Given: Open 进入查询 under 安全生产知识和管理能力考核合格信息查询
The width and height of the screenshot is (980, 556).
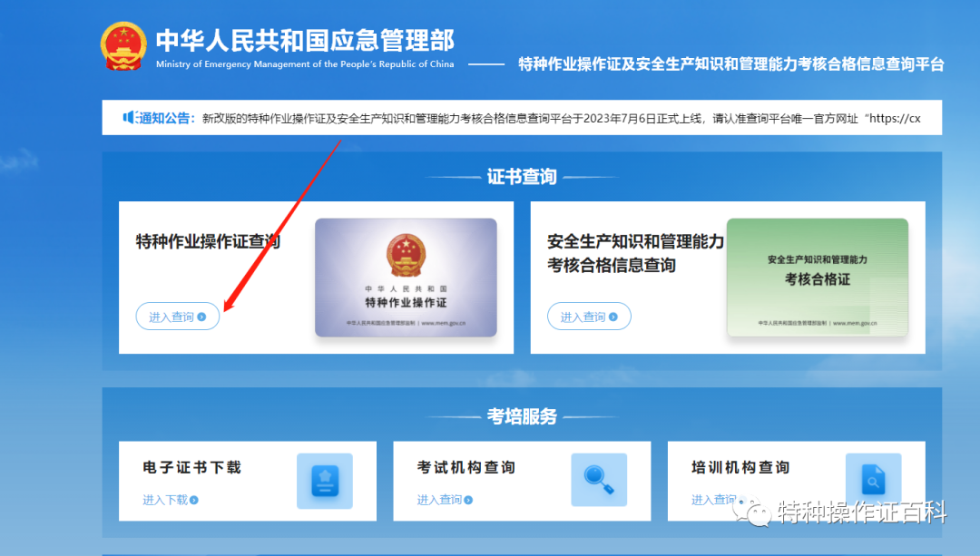Looking at the screenshot, I should 589,317.
